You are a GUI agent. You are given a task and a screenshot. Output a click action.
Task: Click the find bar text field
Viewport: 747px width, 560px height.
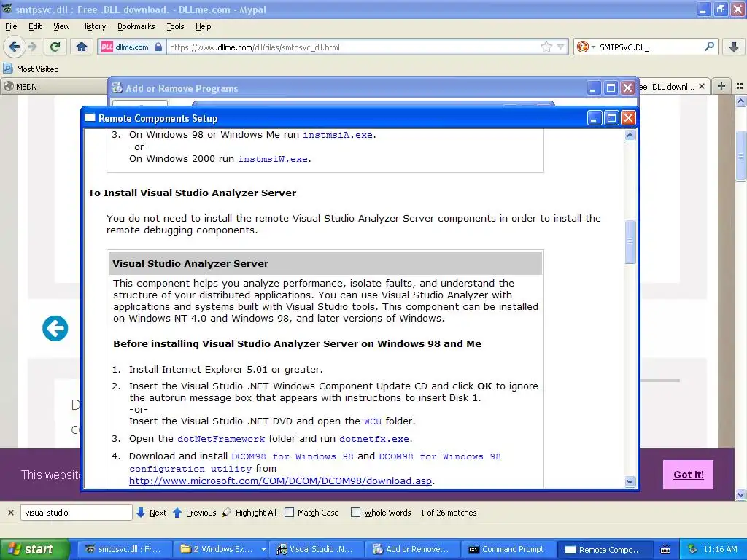[76, 513]
